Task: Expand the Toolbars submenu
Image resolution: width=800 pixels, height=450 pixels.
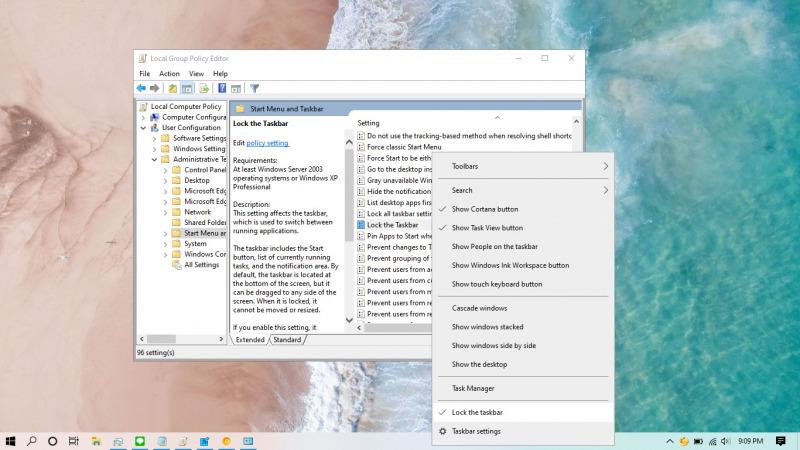Action: (x=523, y=166)
